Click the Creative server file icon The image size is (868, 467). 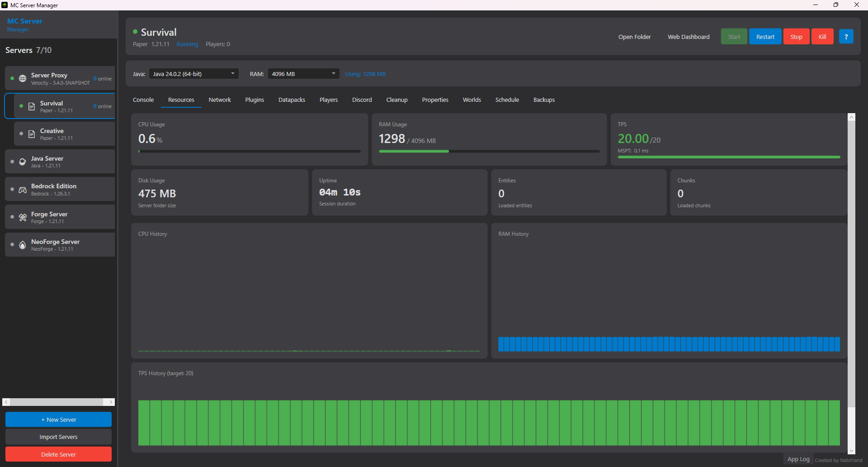point(31,134)
